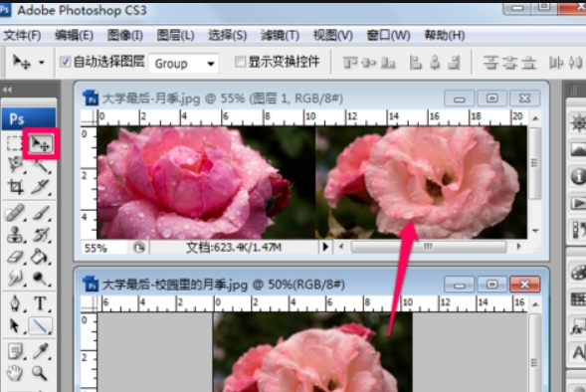Open the Actions panel icon
The image size is (586, 392).
click(x=578, y=203)
